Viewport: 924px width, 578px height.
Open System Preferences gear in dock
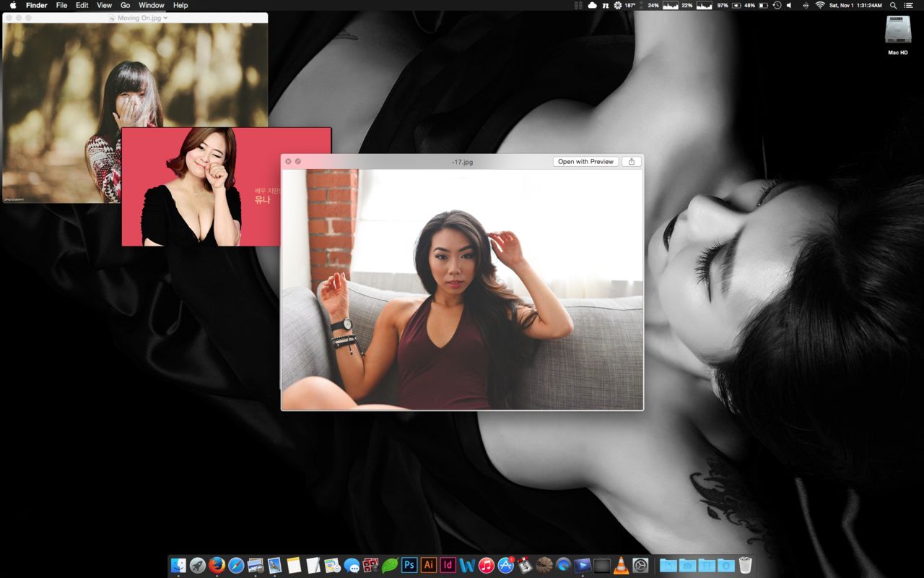[x=640, y=565]
